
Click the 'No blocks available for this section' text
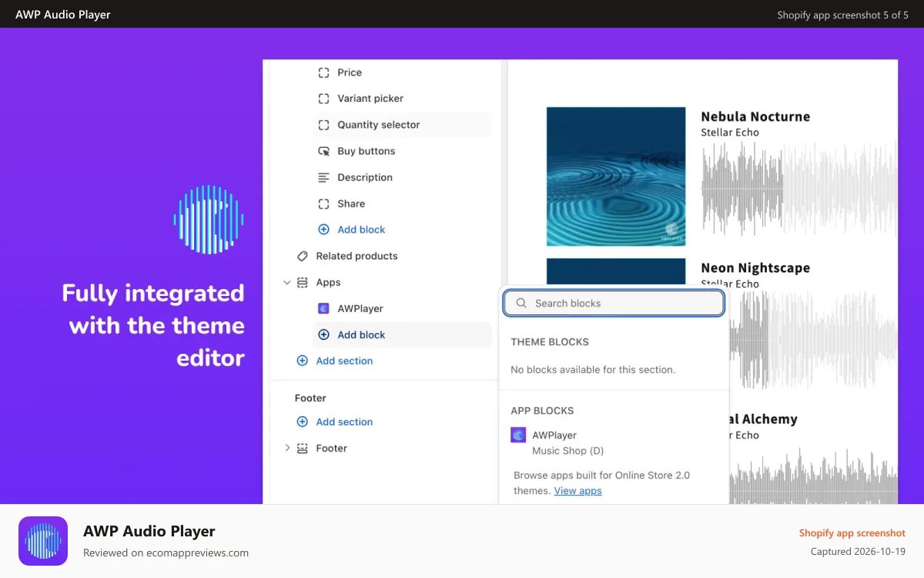(x=593, y=370)
